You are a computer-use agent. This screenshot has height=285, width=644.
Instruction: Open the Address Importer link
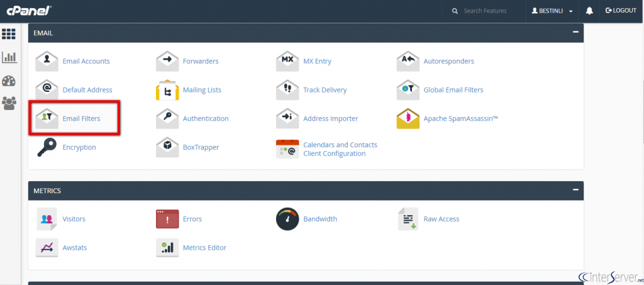(x=331, y=119)
